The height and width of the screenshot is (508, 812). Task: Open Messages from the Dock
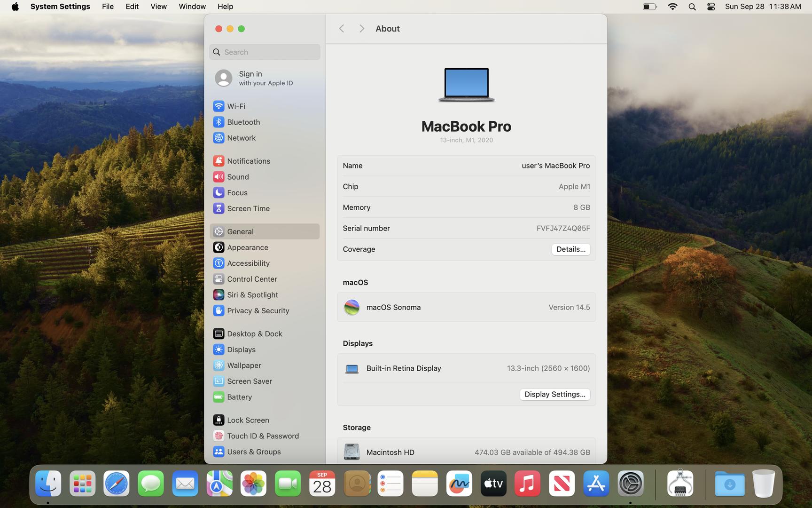click(x=151, y=484)
